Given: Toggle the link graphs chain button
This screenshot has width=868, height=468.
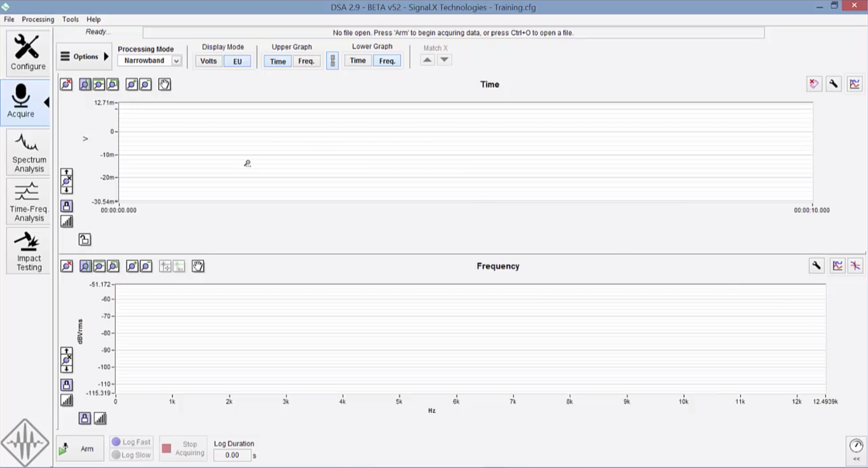Looking at the screenshot, I should click(332, 61).
